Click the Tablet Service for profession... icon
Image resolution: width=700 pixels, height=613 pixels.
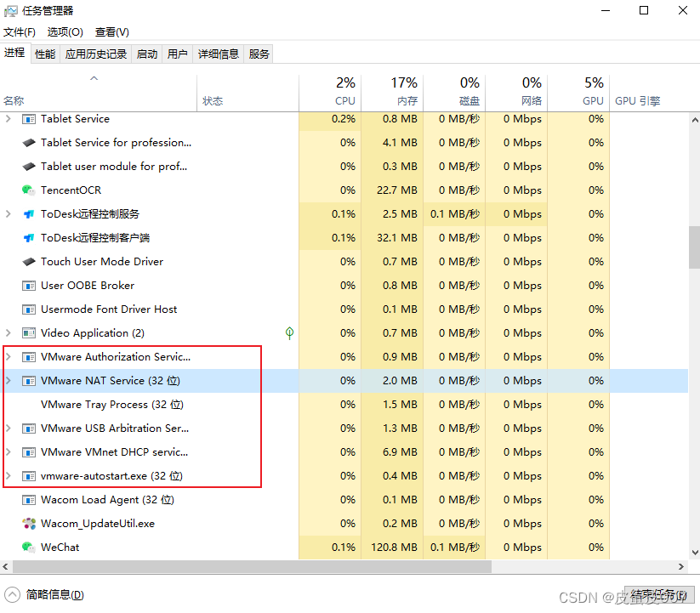coord(29,143)
